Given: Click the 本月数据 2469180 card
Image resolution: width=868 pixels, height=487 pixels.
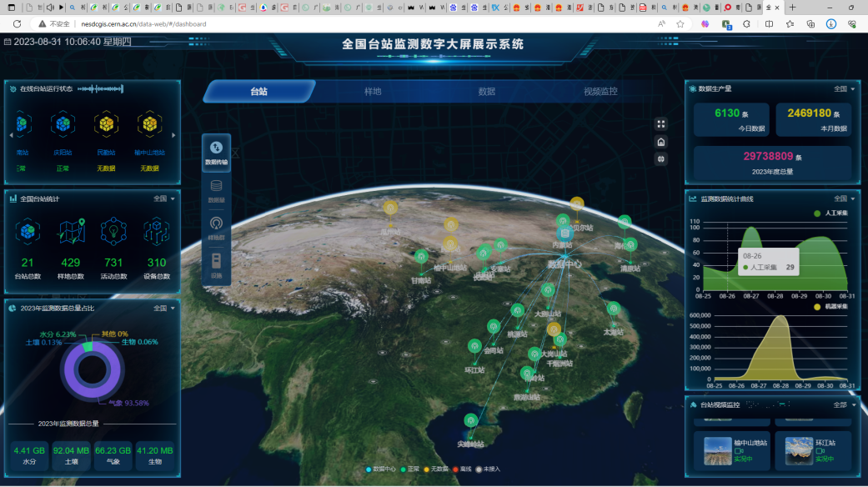Looking at the screenshot, I should [x=813, y=119].
